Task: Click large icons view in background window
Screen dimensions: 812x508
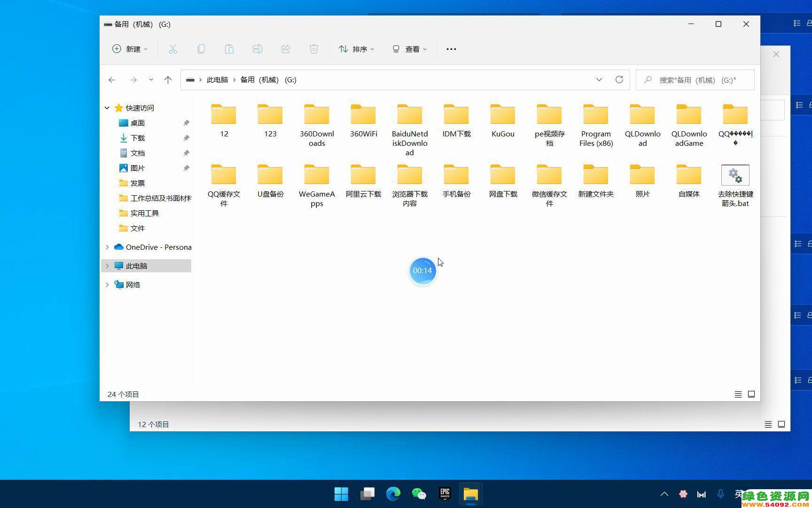Action: 781,424
